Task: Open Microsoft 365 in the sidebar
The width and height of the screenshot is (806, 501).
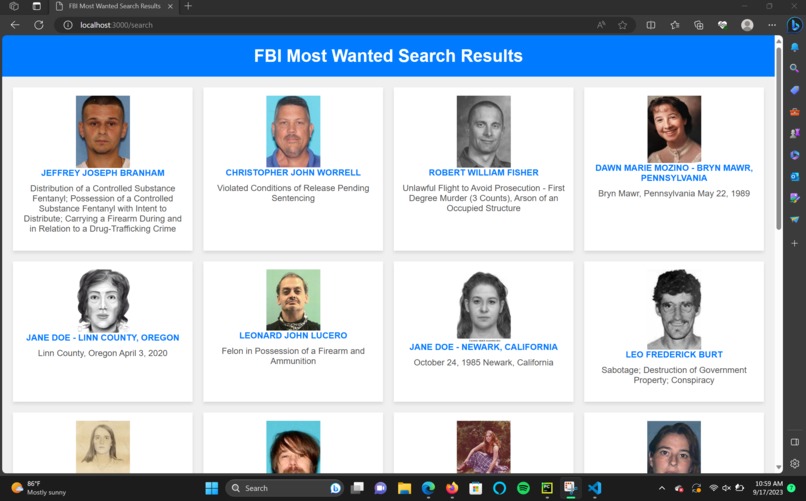Action: click(795, 155)
